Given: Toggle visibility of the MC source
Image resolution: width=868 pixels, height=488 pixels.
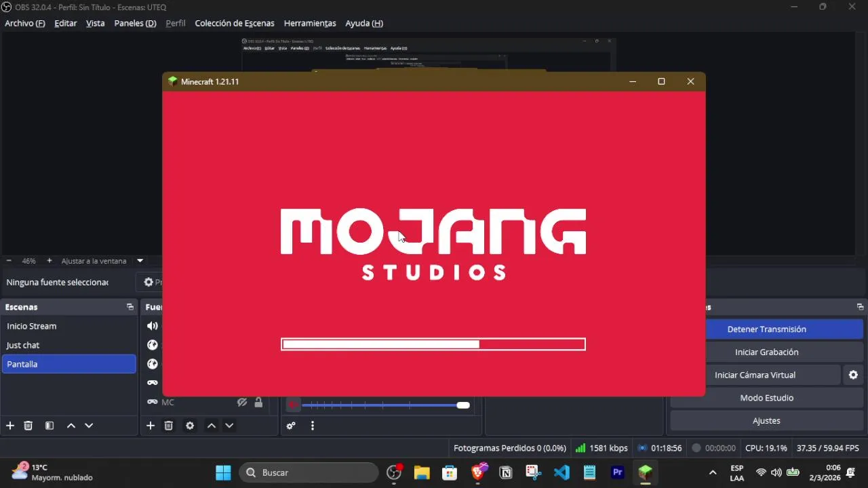Looking at the screenshot, I should pyautogui.click(x=241, y=403).
